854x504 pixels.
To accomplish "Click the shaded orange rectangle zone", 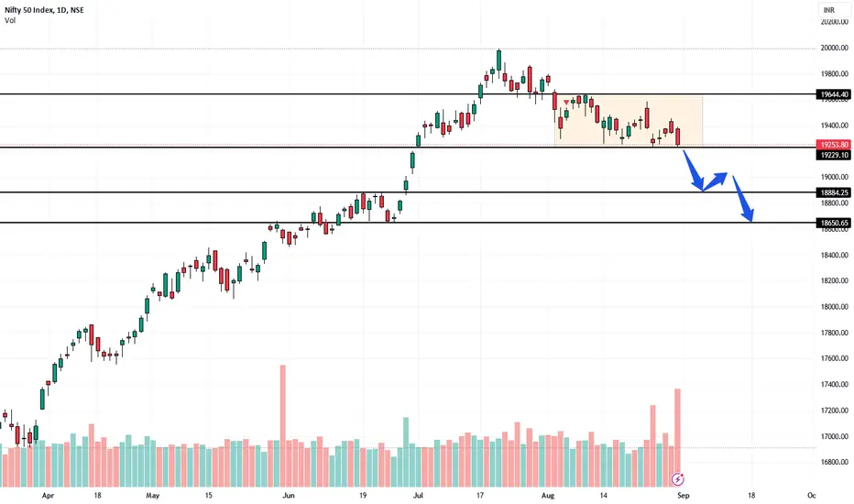I will (x=629, y=121).
